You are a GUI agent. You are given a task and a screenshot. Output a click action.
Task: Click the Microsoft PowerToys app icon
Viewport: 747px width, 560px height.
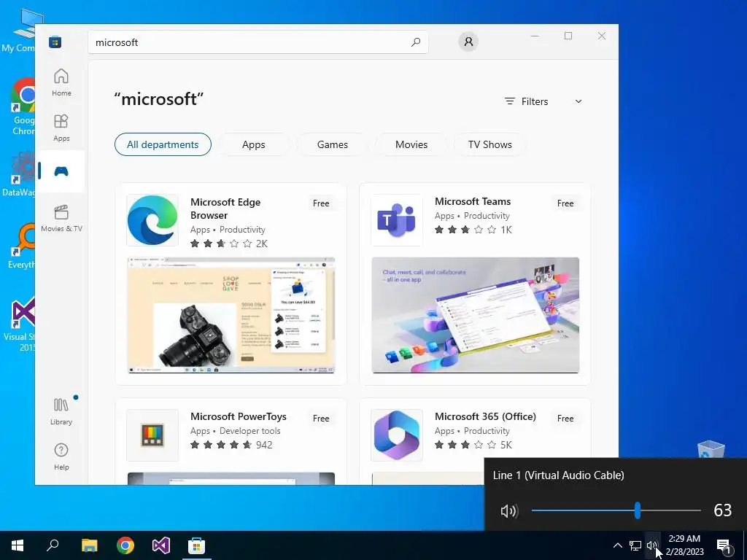pos(152,435)
